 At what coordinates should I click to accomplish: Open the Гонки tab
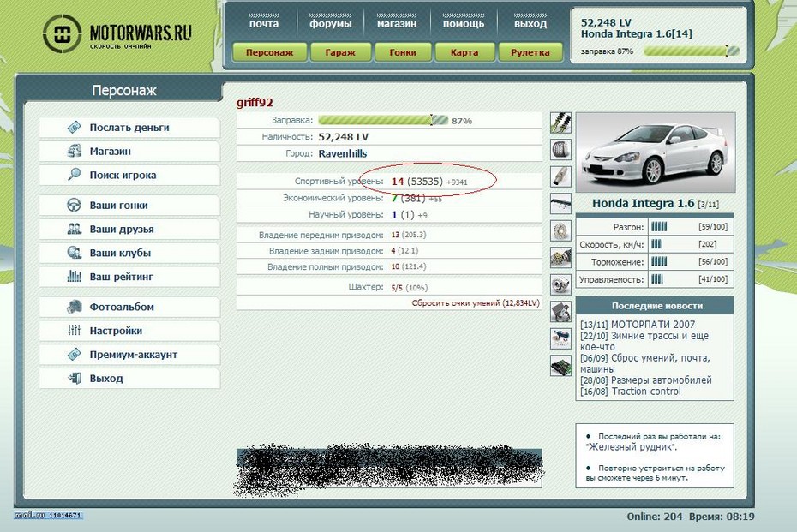point(403,52)
